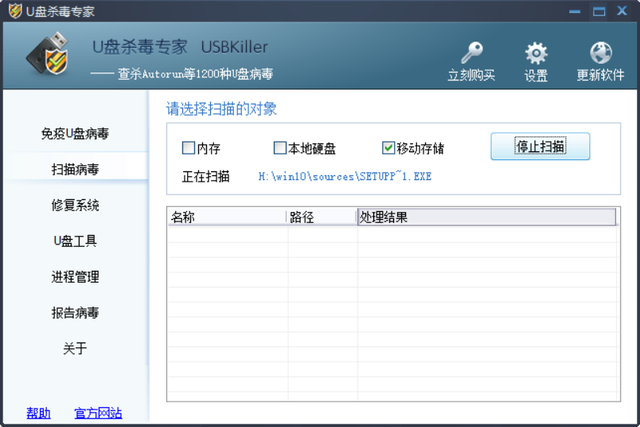The image size is (640, 427).
Task: Click the USB drive shield logo
Action: 48,53
